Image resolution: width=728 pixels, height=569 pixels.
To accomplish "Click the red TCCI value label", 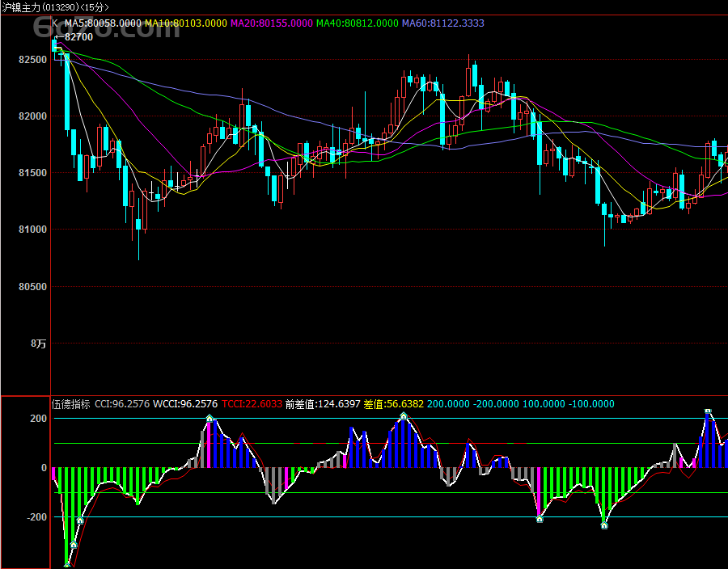I will 252,404.
